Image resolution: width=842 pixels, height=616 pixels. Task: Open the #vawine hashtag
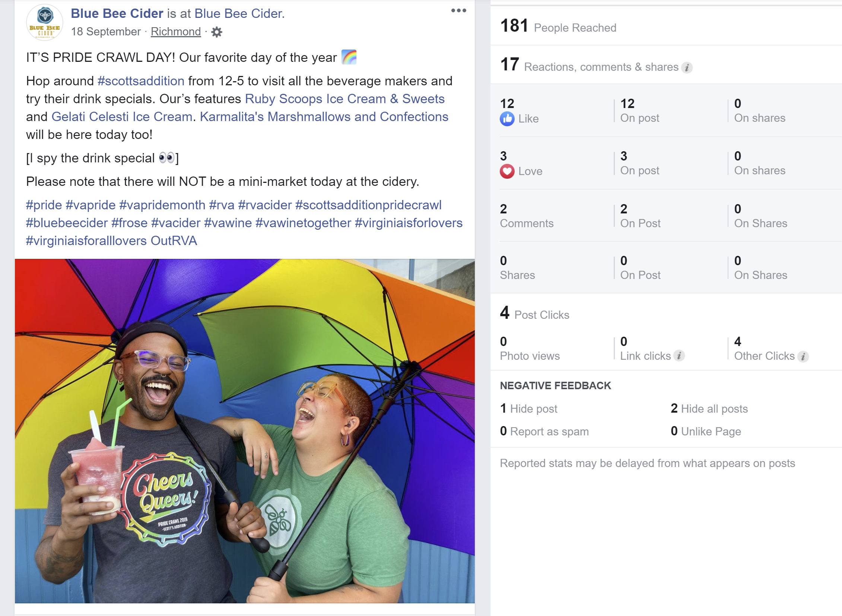228,223
